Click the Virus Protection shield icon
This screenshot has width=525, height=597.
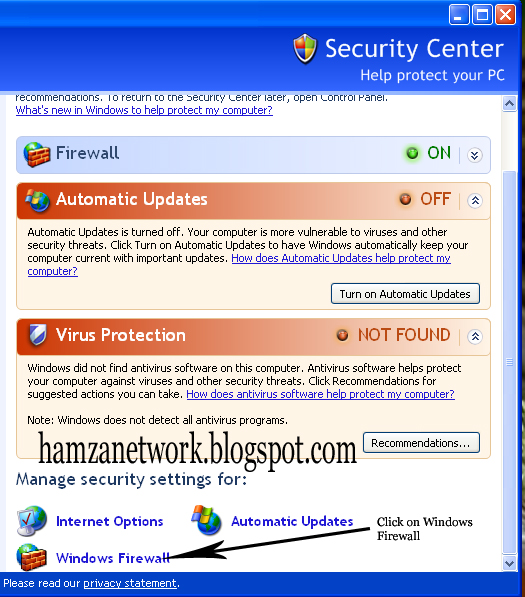coord(38,335)
